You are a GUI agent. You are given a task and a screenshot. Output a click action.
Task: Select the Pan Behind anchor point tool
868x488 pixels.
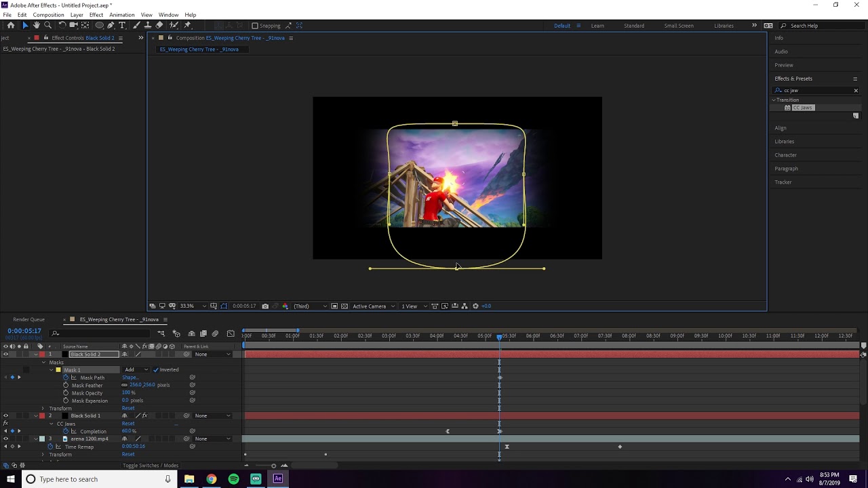tap(85, 26)
